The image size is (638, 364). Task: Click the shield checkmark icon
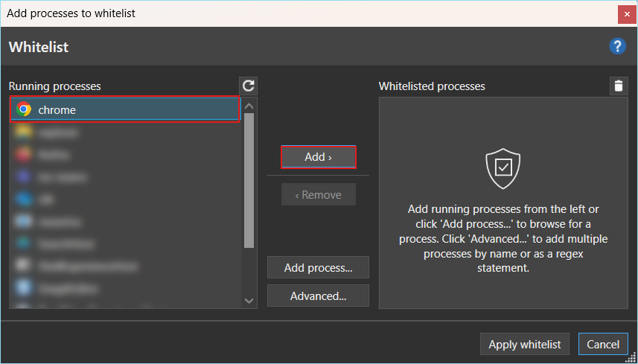point(503,168)
